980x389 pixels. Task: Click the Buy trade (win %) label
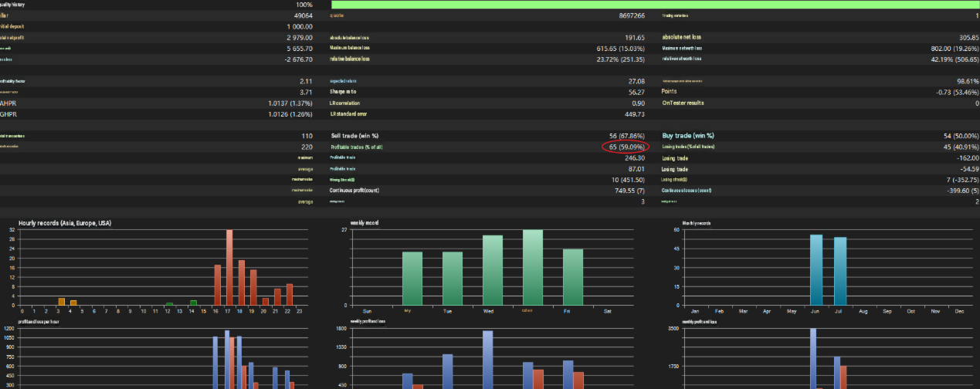coord(691,135)
